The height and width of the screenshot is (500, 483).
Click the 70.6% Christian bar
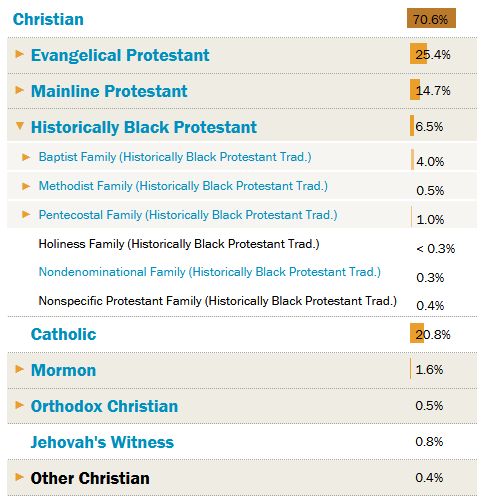point(431,18)
